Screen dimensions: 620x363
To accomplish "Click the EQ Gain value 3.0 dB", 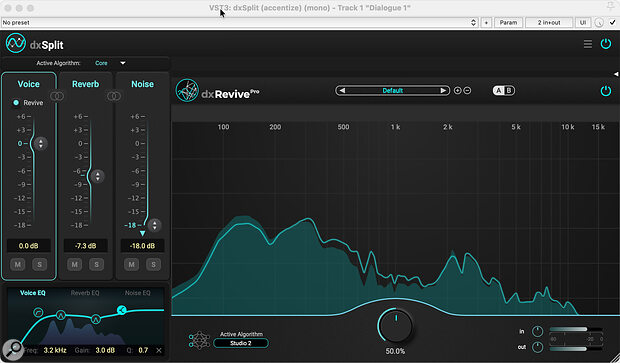I will 105,350.
